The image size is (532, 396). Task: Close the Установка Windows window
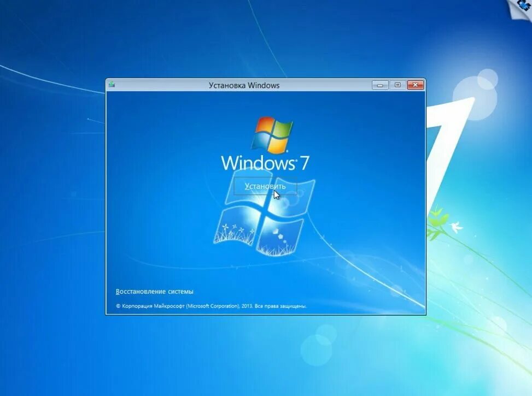point(414,85)
